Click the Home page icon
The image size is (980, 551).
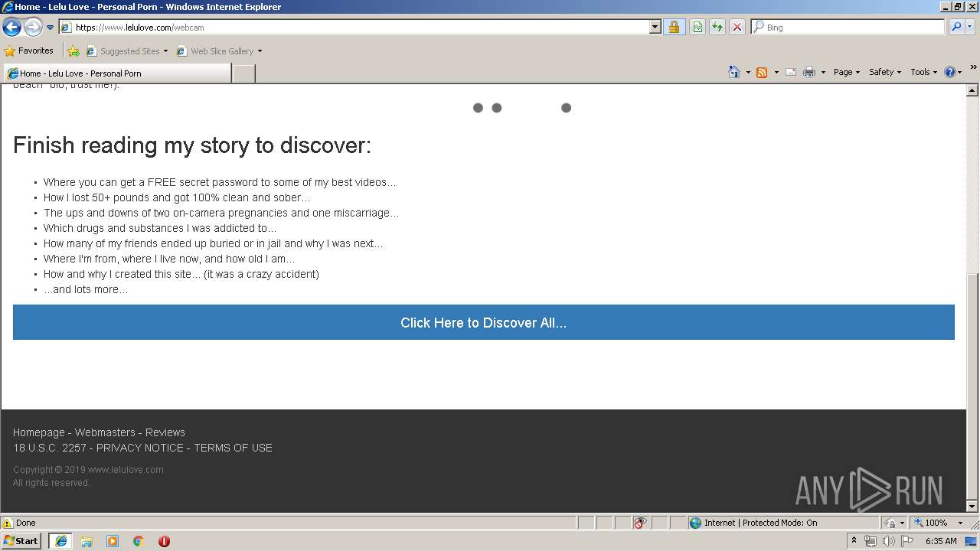click(x=734, y=72)
